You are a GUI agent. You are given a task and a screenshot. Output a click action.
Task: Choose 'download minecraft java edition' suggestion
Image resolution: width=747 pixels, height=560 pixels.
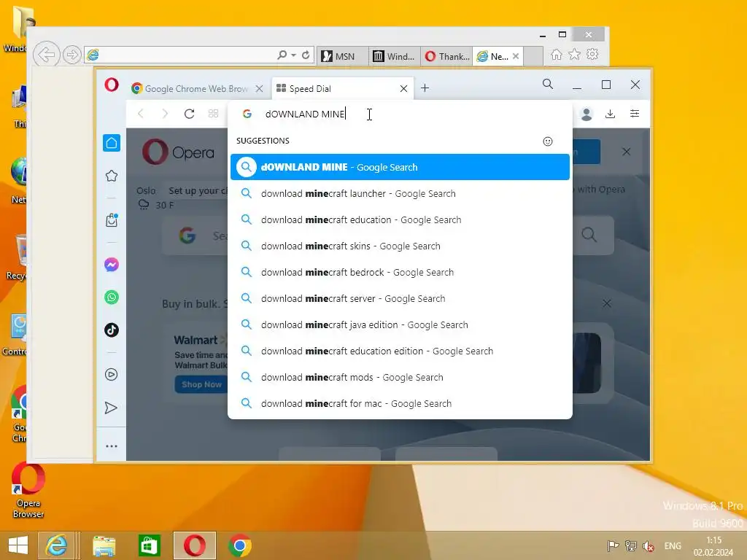click(x=400, y=324)
